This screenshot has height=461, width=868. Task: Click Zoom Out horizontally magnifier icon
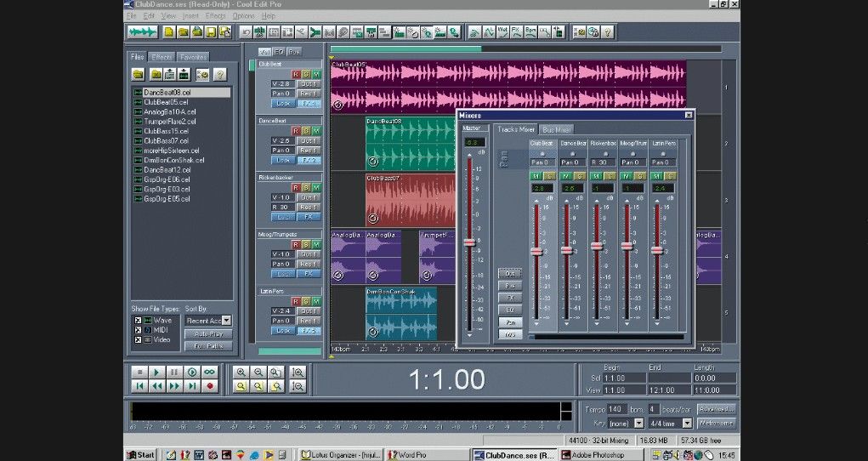coord(258,373)
